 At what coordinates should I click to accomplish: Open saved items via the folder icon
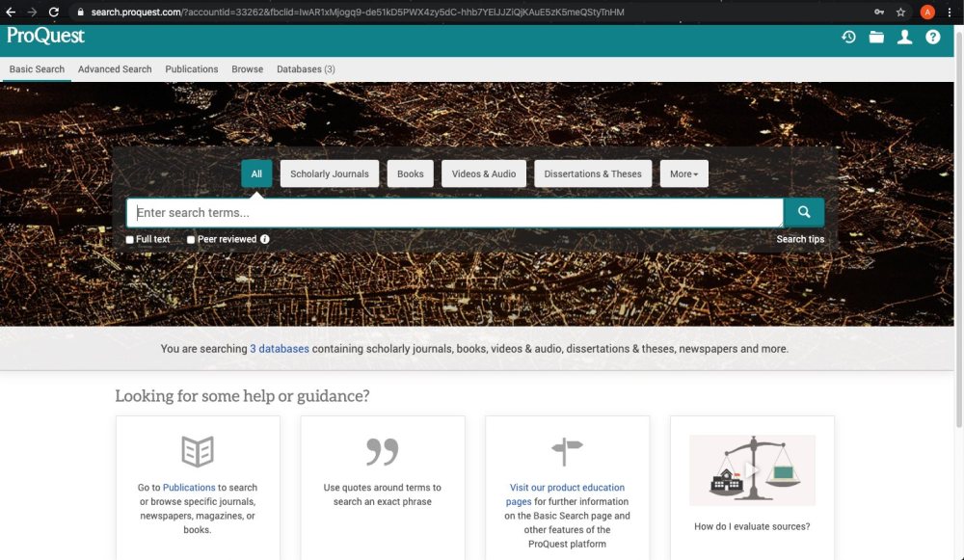pyautogui.click(x=876, y=37)
